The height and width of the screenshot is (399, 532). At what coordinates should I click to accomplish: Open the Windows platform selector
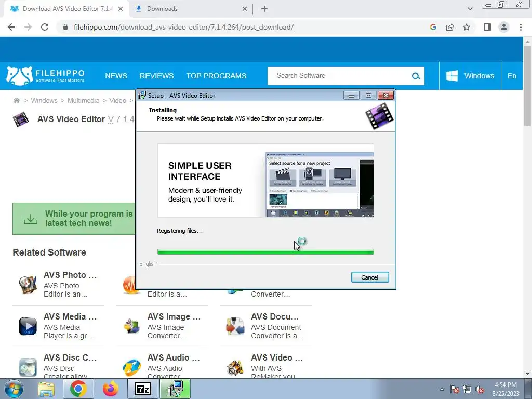coord(470,76)
